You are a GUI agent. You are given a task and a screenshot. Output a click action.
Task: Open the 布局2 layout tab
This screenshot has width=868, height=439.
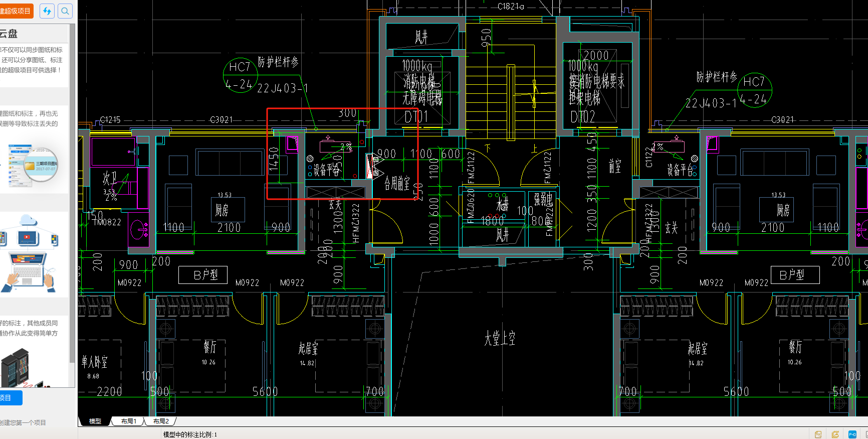[161, 421]
